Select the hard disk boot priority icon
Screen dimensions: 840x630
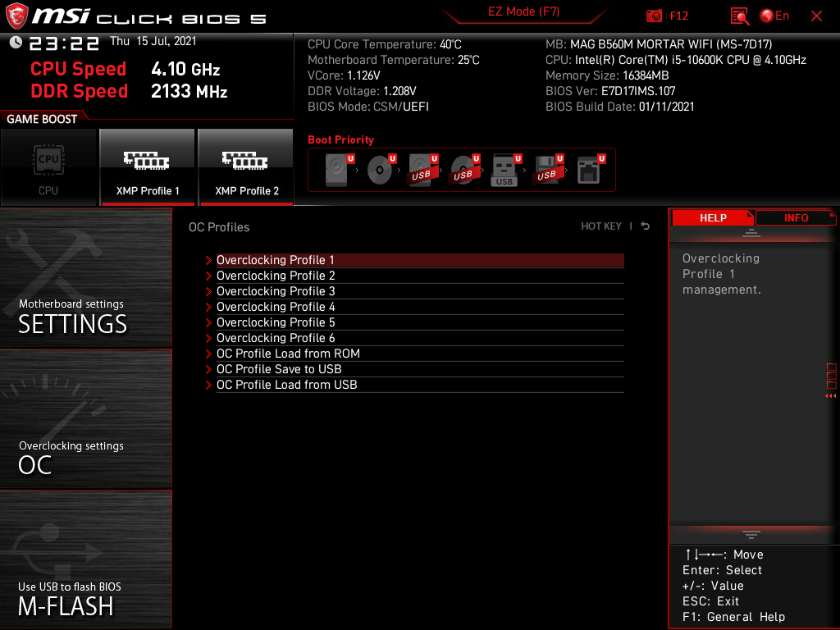pos(337,171)
